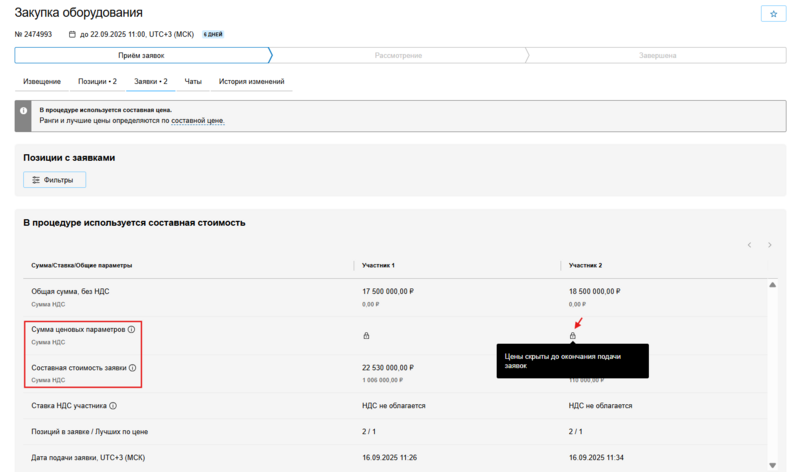Add the procedure to favorites with the star
This screenshot has width=800, height=472.
coord(773,14)
